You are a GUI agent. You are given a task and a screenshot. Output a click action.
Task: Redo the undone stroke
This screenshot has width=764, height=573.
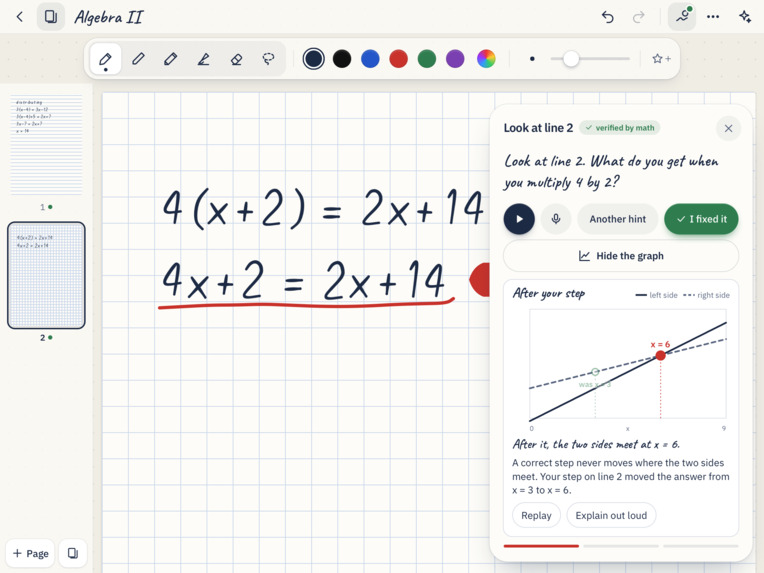click(638, 17)
